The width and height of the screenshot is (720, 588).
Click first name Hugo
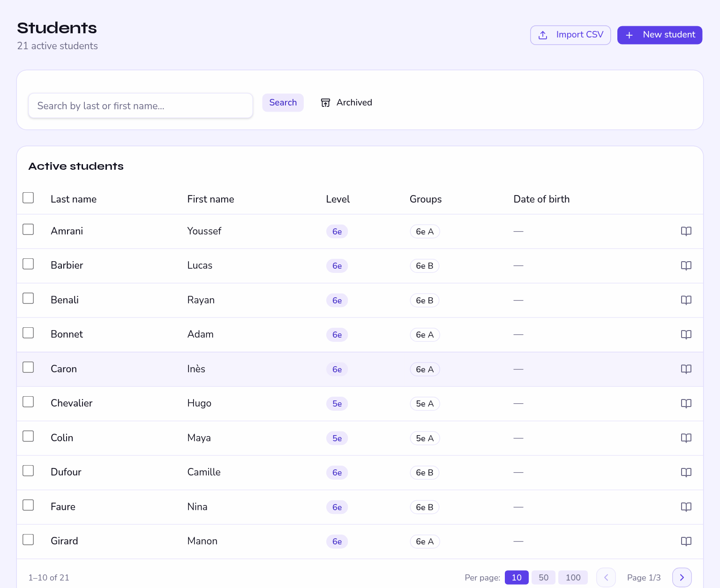tap(199, 403)
